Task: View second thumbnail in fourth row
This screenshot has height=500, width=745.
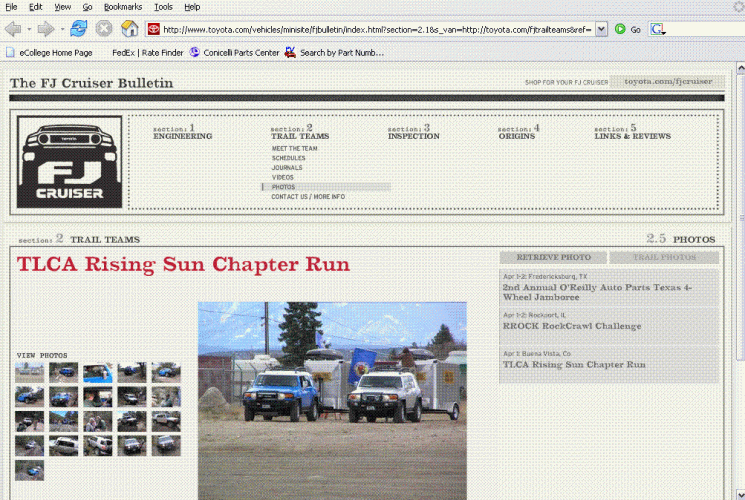Action: point(64,446)
